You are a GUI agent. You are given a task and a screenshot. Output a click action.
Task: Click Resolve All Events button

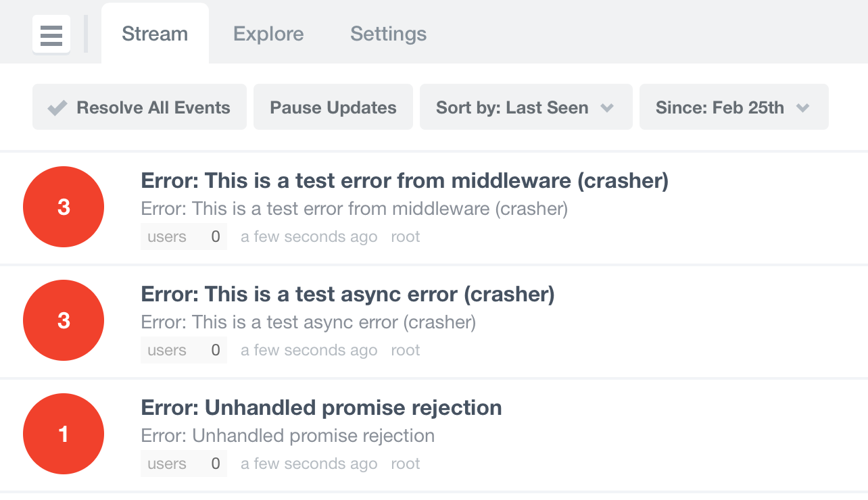[139, 107]
